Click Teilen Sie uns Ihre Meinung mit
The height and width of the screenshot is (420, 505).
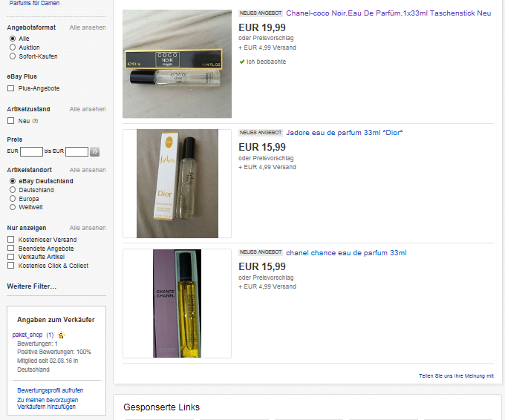(456, 376)
